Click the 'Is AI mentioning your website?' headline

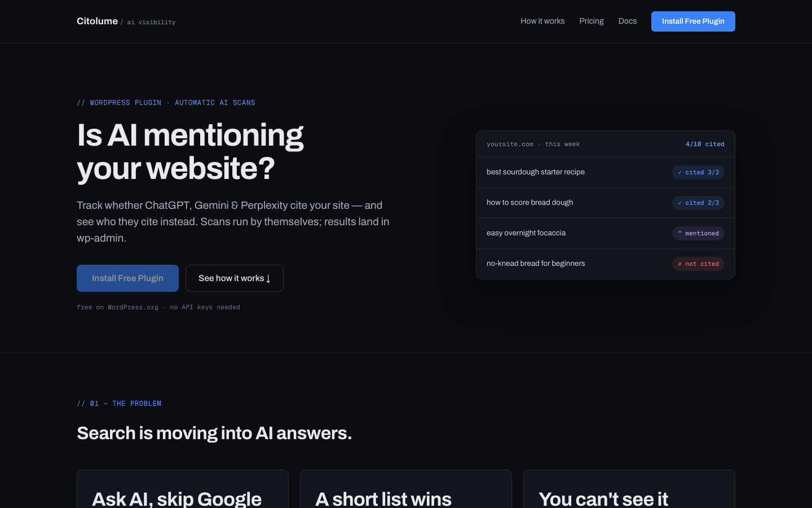tap(190, 151)
